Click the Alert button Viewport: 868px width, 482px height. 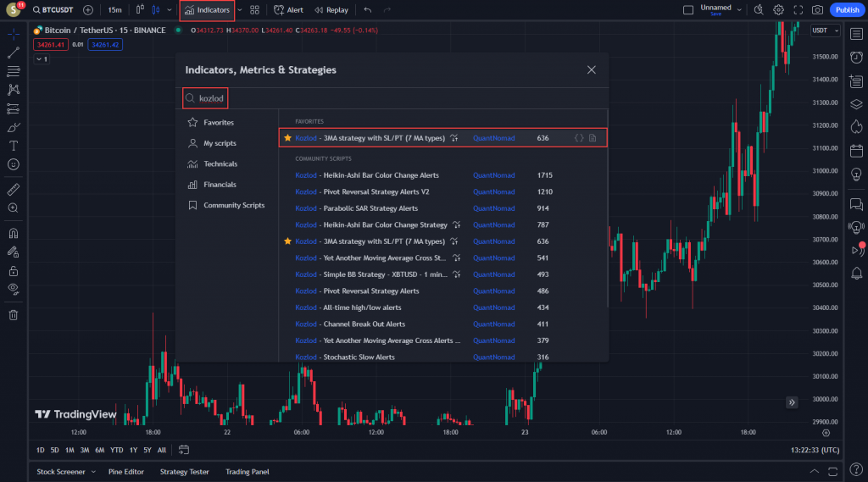[x=288, y=10]
